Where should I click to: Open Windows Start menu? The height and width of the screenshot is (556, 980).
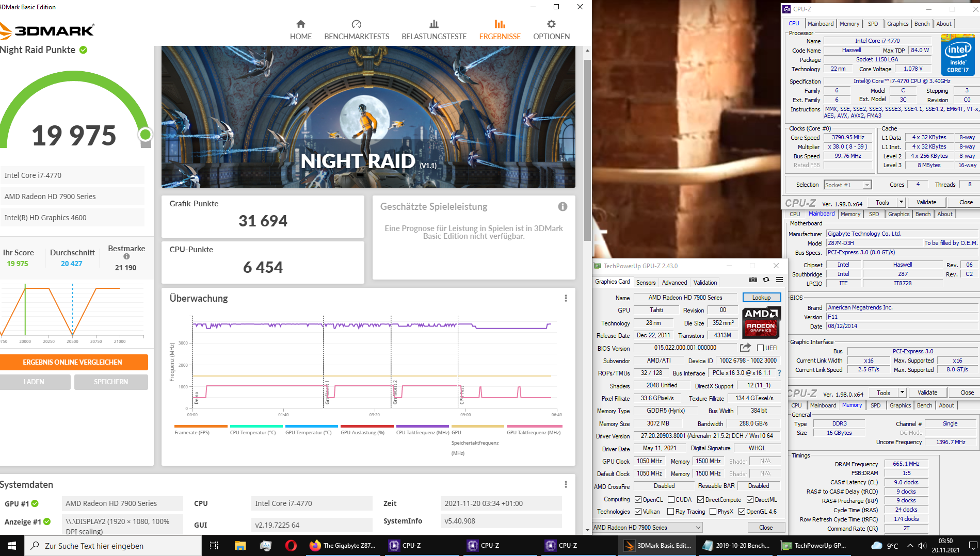[x=11, y=545]
